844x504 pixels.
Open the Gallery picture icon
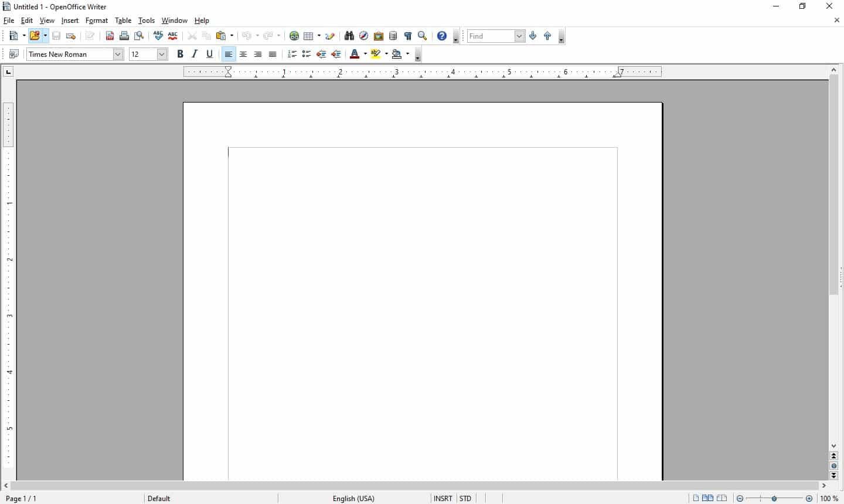(379, 36)
